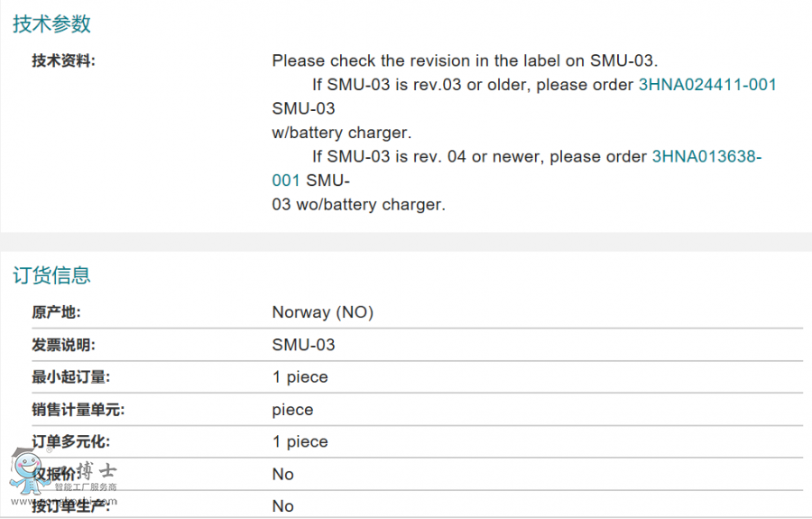812x519 pixels.
Task: Select the 原产地 field label
Action: pos(56,312)
